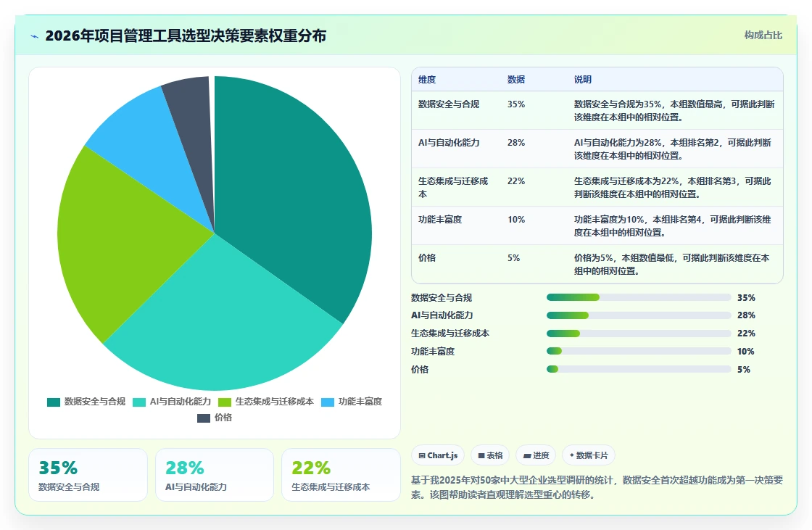Screen dimensions: 812x530
Task: Click 35% label beside top progress bar
Action: [x=746, y=297]
